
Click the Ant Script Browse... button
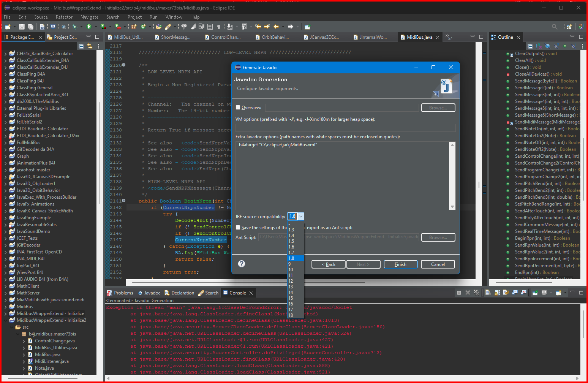(438, 237)
